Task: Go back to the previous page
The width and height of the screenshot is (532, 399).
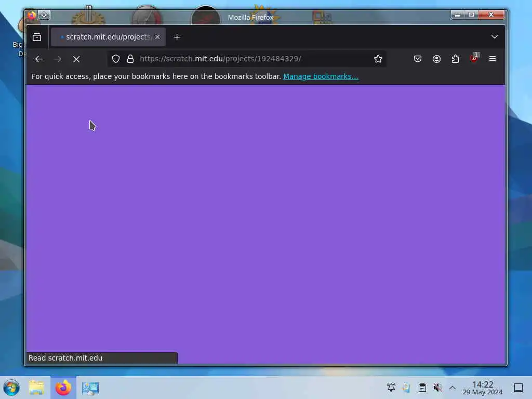Action: tap(38, 59)
